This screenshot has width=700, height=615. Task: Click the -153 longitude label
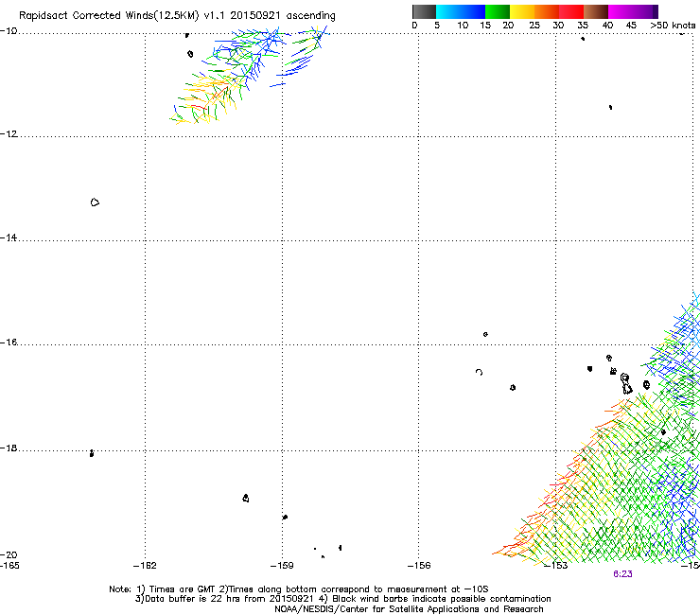pyautogui.click(x=556, y=566)
